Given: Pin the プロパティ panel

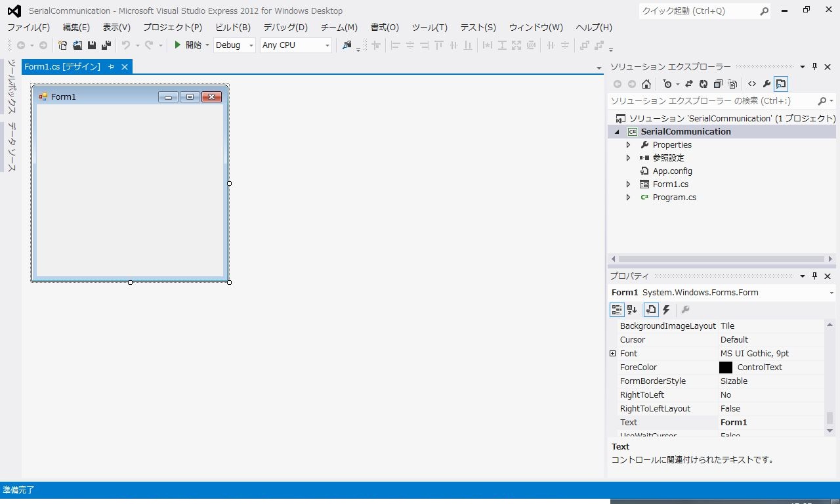Looking at the screenshot, I should 814,276.
